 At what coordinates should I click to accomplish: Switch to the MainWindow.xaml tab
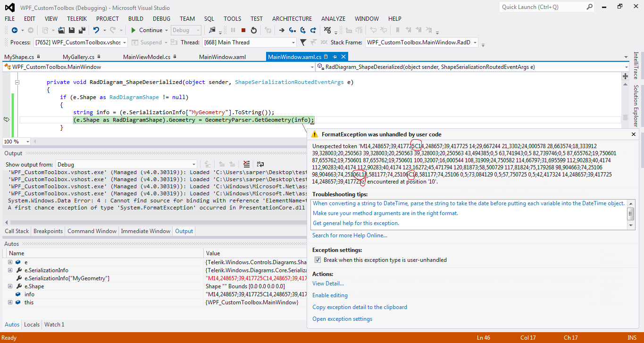coord(222,57)
